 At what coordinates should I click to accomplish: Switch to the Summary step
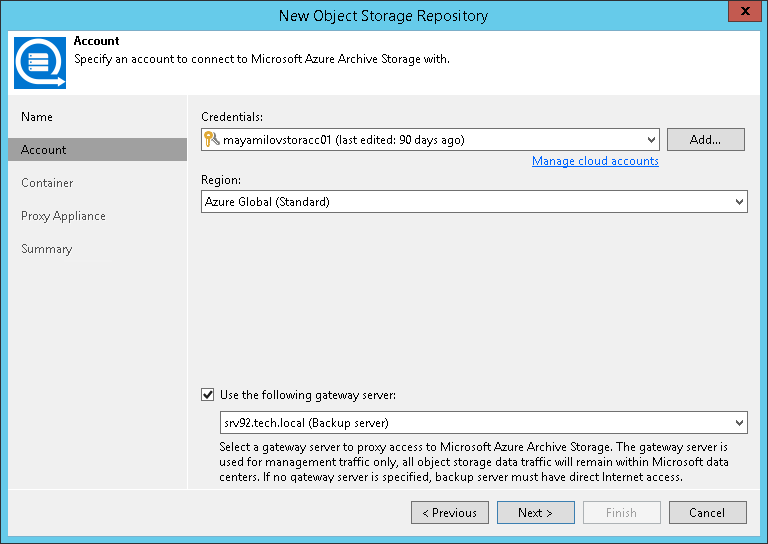[44, 249]
